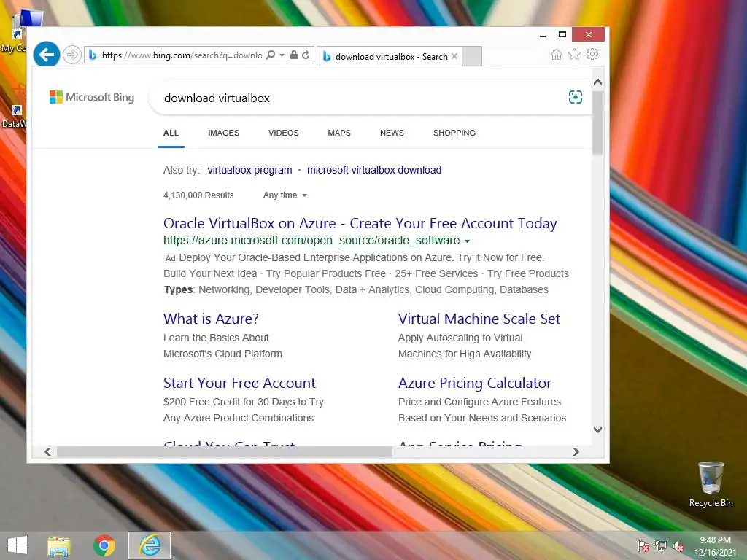Open the Recycle Bin desktop icon

point(711,484)
